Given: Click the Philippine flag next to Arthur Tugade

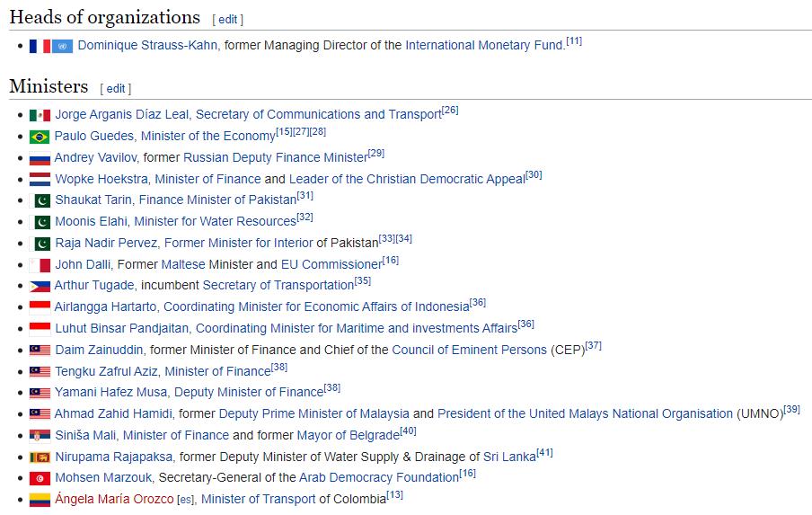Looking at the screenshot, I should point(40,286).
